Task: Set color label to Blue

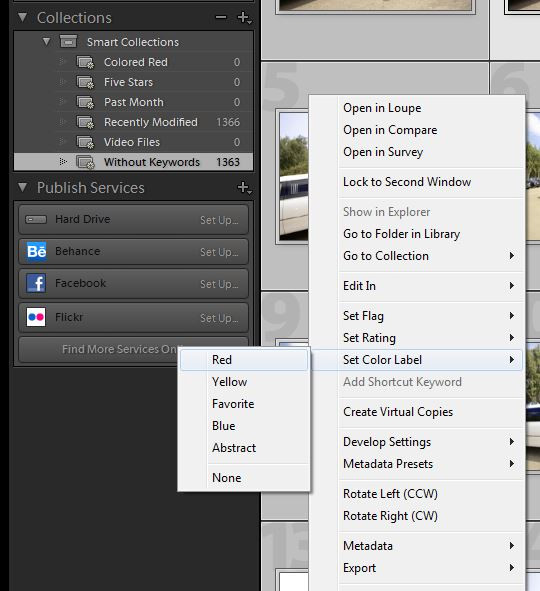Action: pyautogui.click(x=244, y=426)
